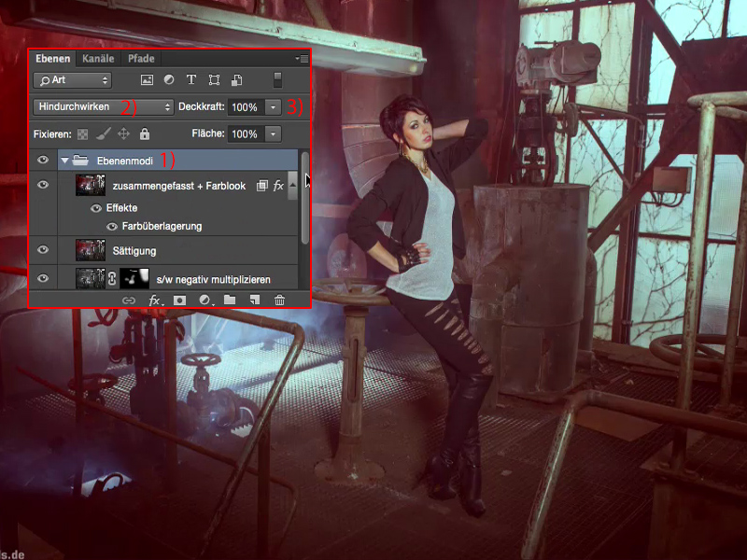Click the Farbüberlagerung effect label
This screenshot has height=560, width=747.
tap(162, 226)
